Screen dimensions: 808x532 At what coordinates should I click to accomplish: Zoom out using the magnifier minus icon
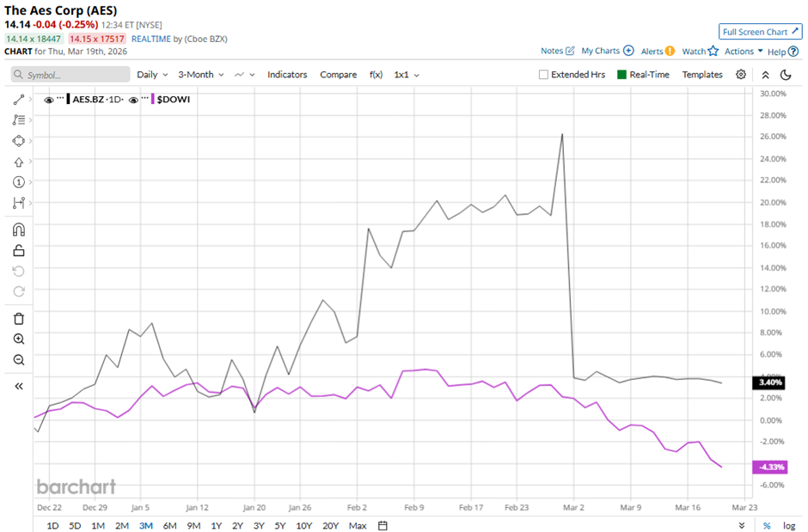pos(19,359)
